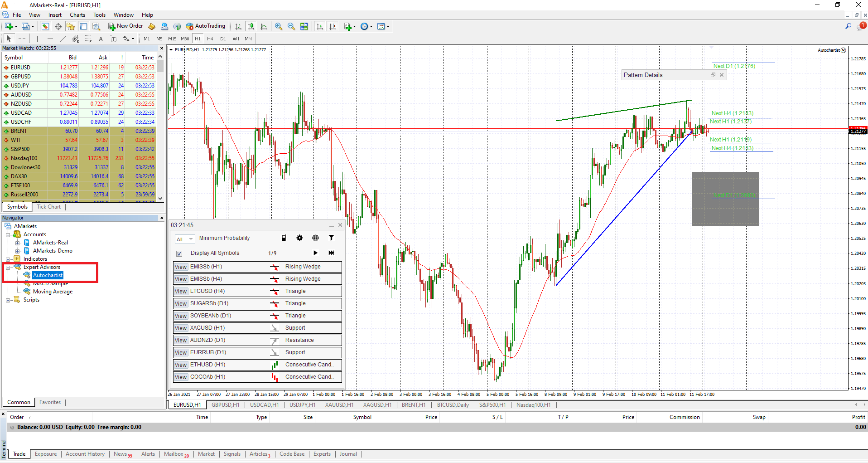
Task: Zoom in on the chart
Action: point(279,26)
